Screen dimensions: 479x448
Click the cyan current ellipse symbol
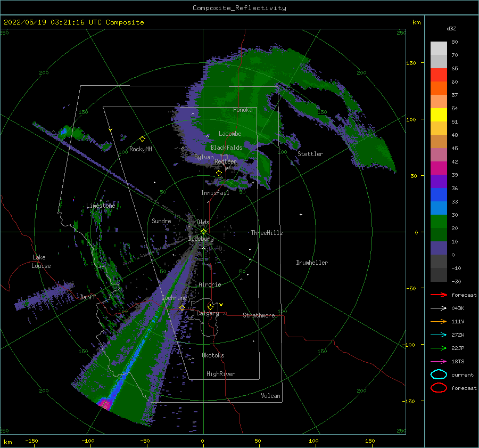click(439, 374)
